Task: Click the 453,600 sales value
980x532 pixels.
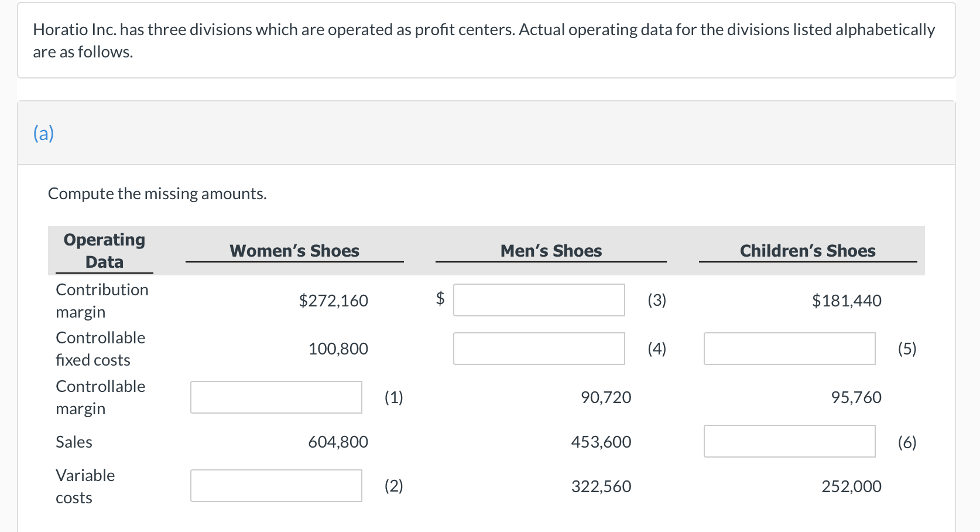Action: pos(601,442)
